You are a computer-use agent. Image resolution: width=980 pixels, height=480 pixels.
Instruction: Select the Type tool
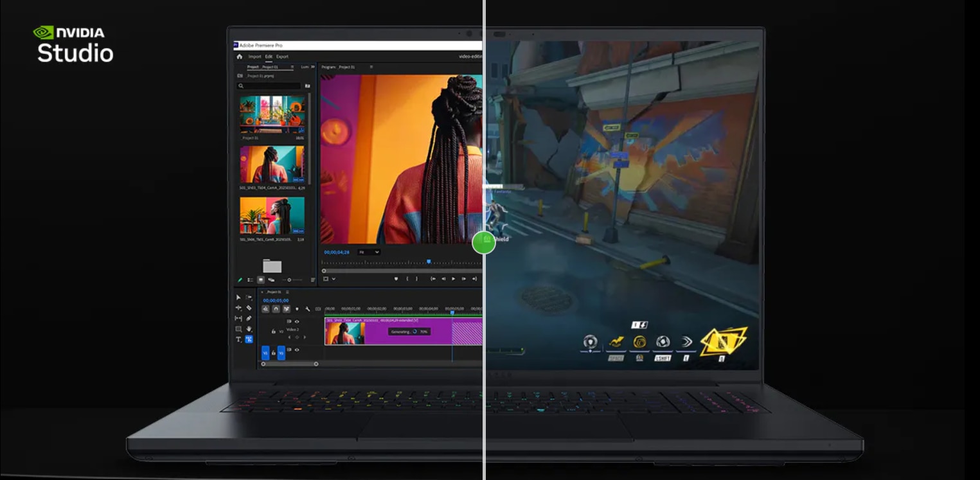coord(238,339)
